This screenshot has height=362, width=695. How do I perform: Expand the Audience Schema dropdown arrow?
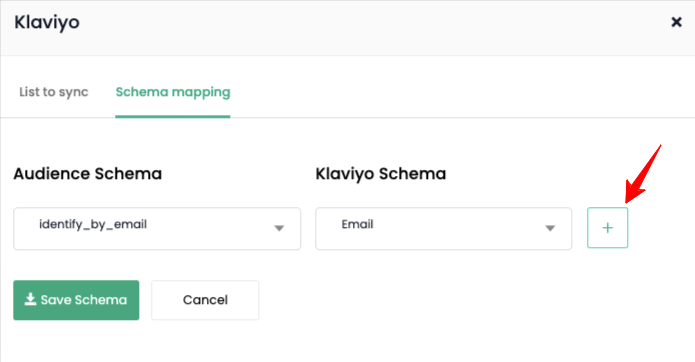pyautogui.click(x=279, y=228)
